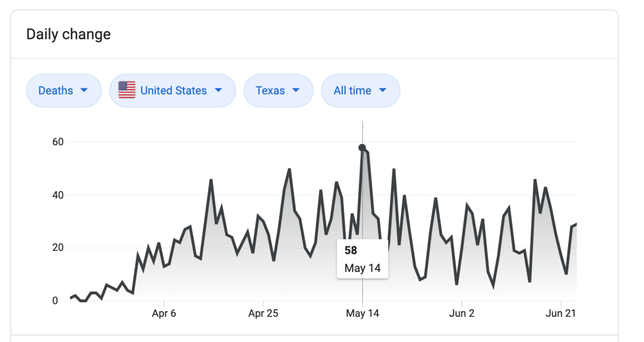644x342 pixels.
Task: Click the tooltip showing 58 deaths
Action: (x=362, y=259)
